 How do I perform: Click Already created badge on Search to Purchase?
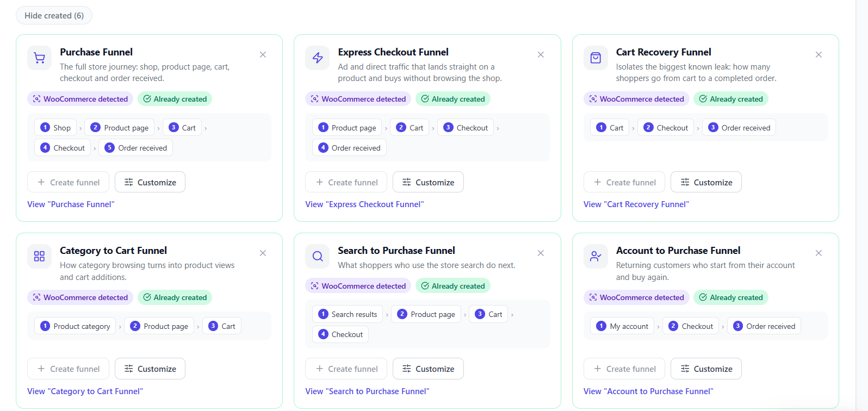(x=452, y=286)
